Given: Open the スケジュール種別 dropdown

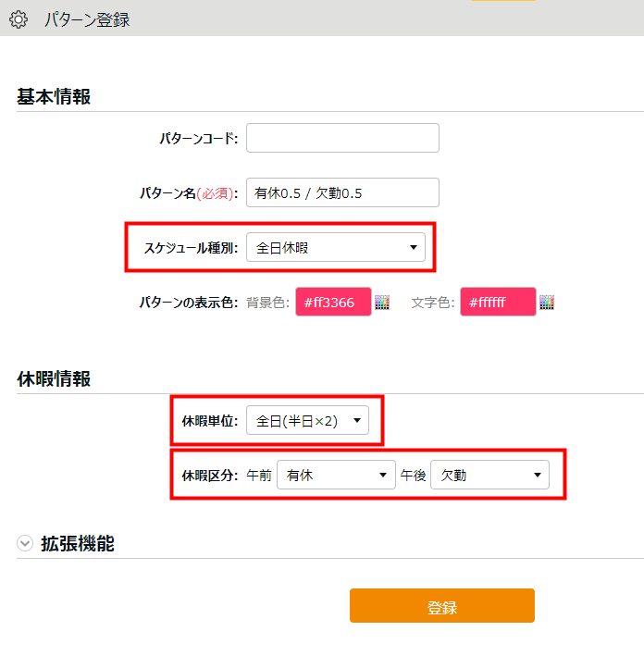Looking at the screenshot, I should pyautogui.click(x=336, y=247).
